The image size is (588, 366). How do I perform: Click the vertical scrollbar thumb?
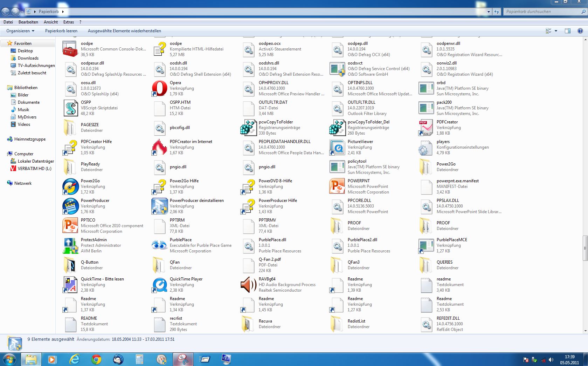(x=585, y=248)
